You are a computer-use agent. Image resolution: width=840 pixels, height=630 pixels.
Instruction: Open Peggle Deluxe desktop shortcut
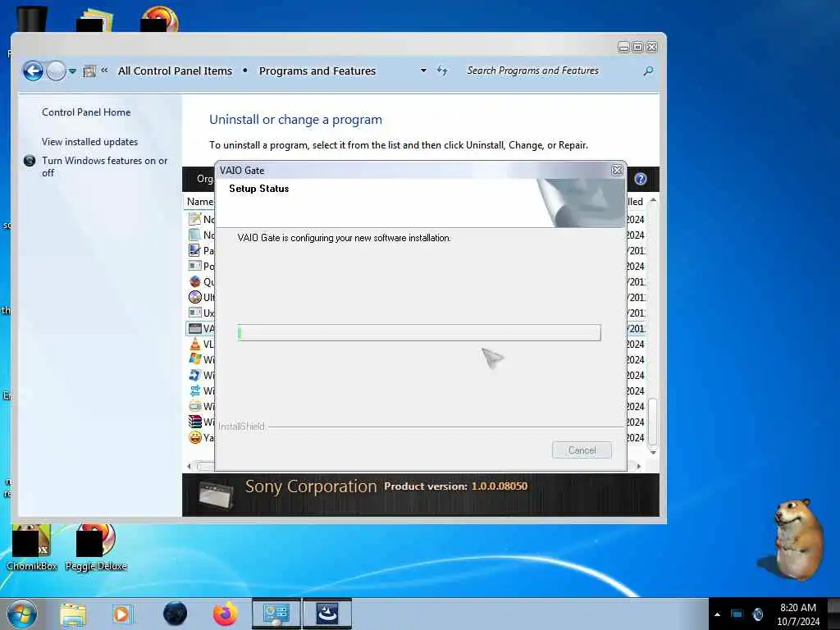96,547
